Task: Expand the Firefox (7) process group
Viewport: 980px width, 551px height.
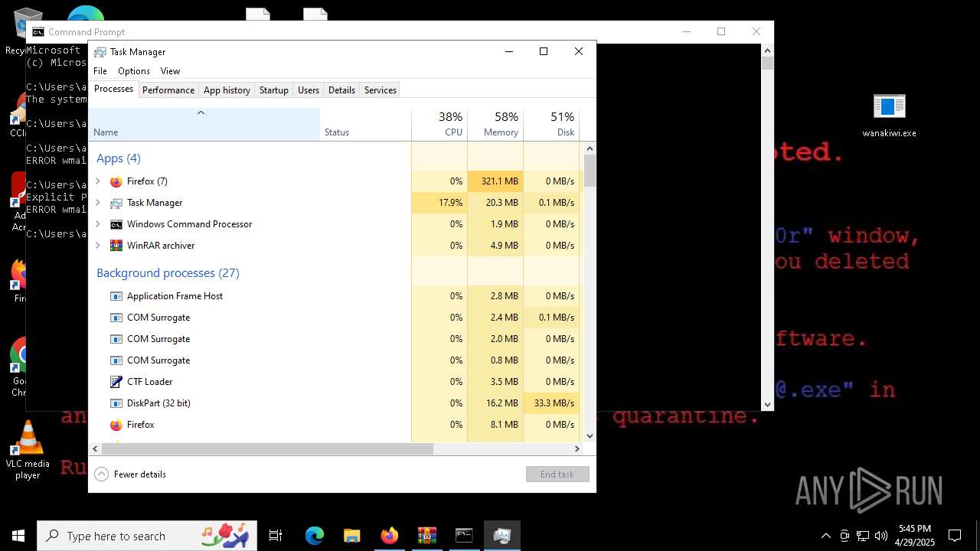Action: (97, 181)
